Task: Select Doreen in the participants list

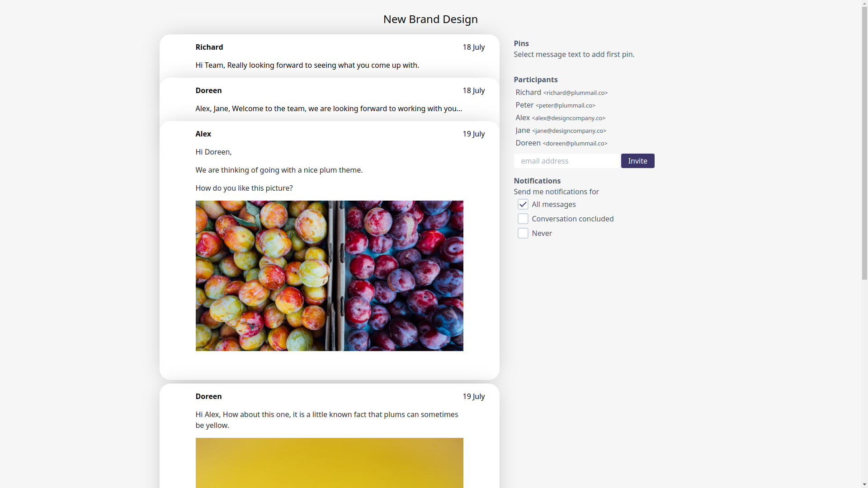Action: (x=575, y=143)
